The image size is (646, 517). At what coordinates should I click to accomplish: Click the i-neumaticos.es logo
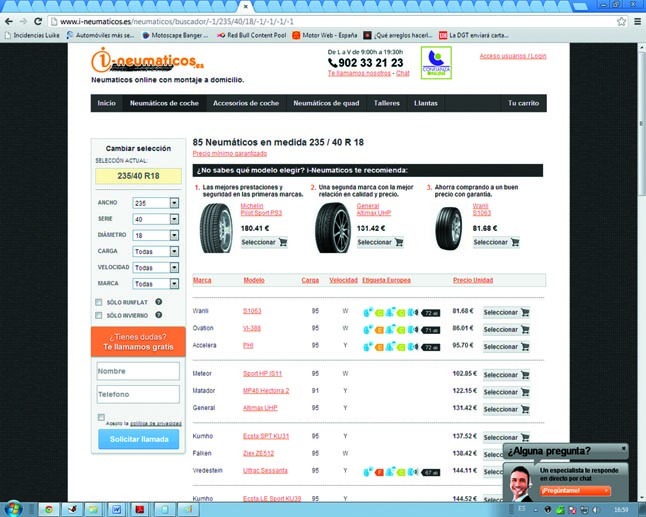(x=147, y=61)
